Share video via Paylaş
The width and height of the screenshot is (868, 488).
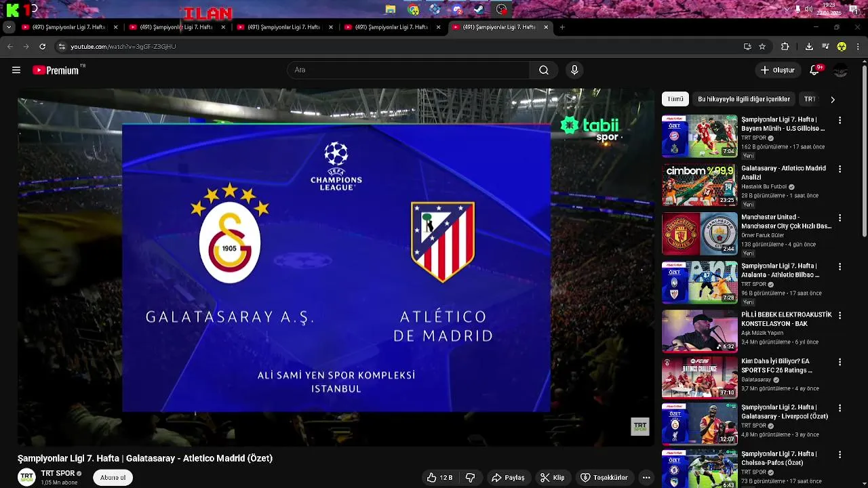click(x=508, y=478)
